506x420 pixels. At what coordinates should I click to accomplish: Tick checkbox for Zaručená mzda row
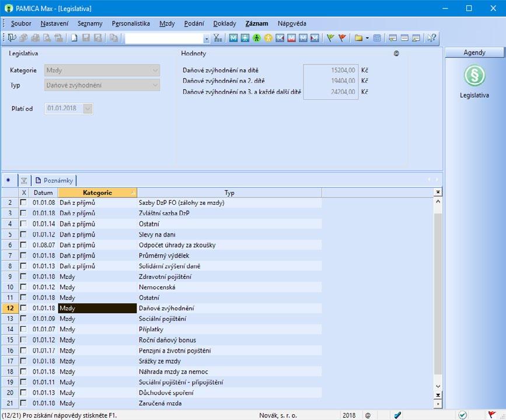pos(23,403)
